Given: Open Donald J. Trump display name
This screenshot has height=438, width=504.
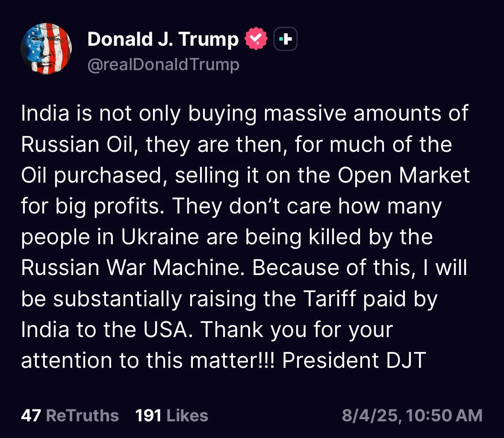Looking at the screenshot, I should (163, 39).
